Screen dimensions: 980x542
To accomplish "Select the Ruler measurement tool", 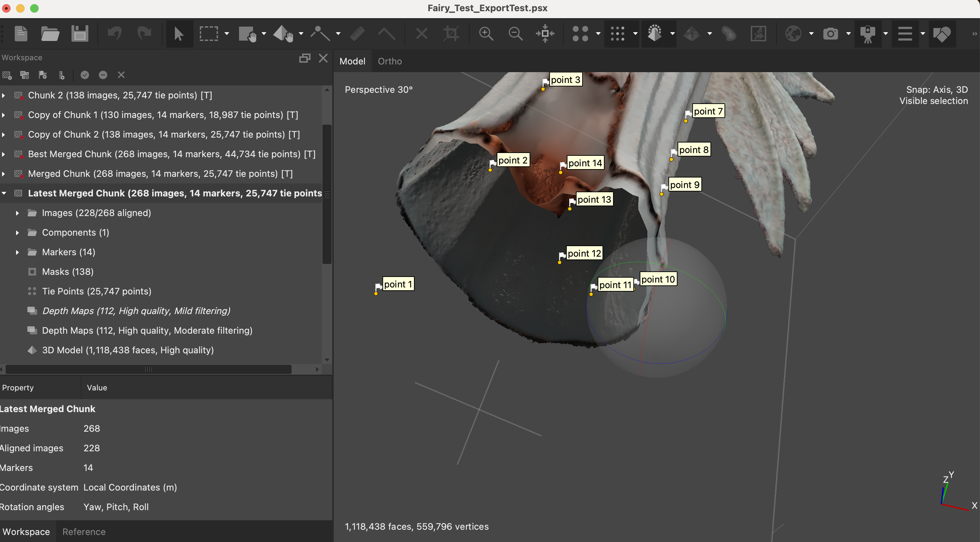I will pyautogui.click(x=357, y=34).
